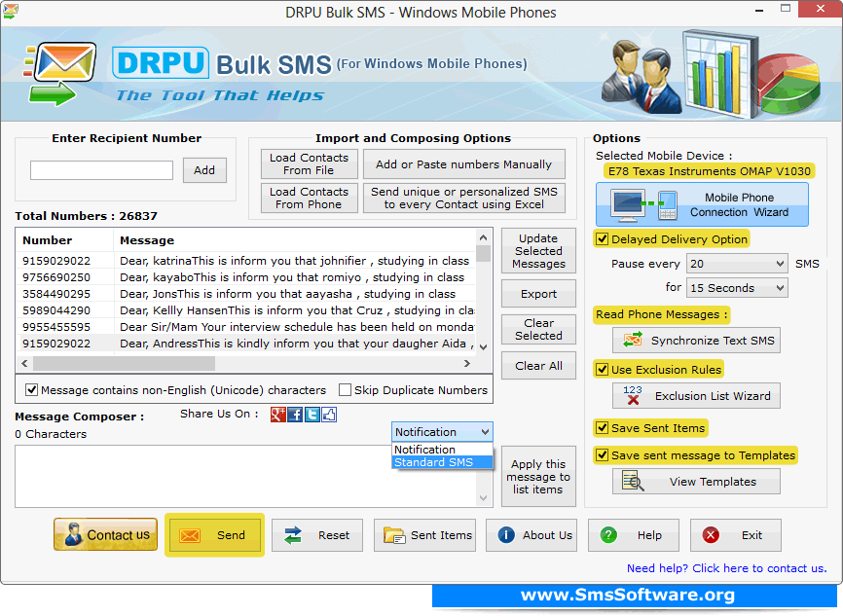Click the Export button
The width and height of the screenshot is (843, 616).
pos(538,294)
